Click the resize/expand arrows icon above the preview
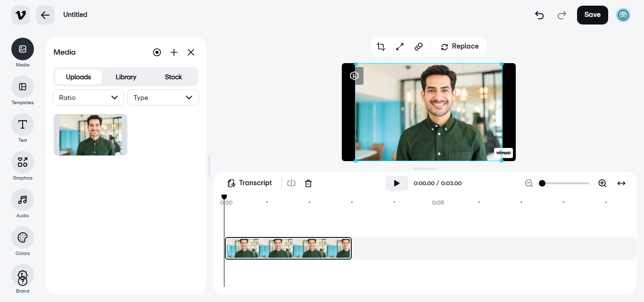This screenshot has height=302, width=644. tap(399, 46)
